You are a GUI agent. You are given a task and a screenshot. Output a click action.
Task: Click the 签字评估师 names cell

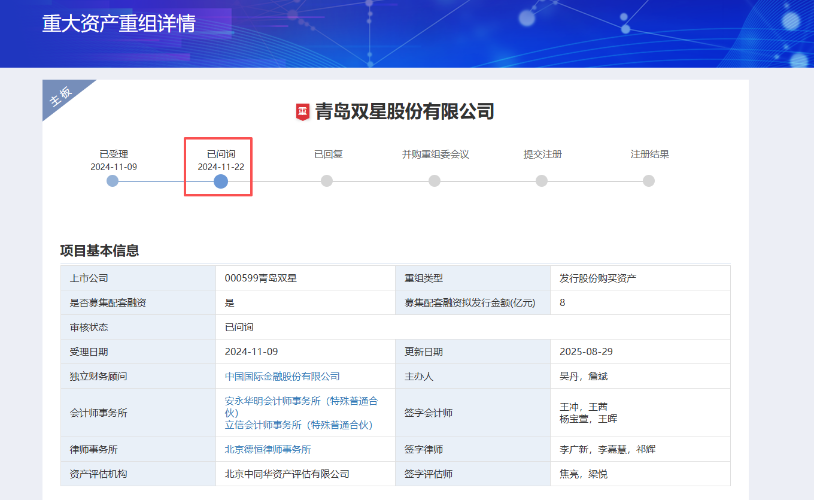(x=640, y=474)
